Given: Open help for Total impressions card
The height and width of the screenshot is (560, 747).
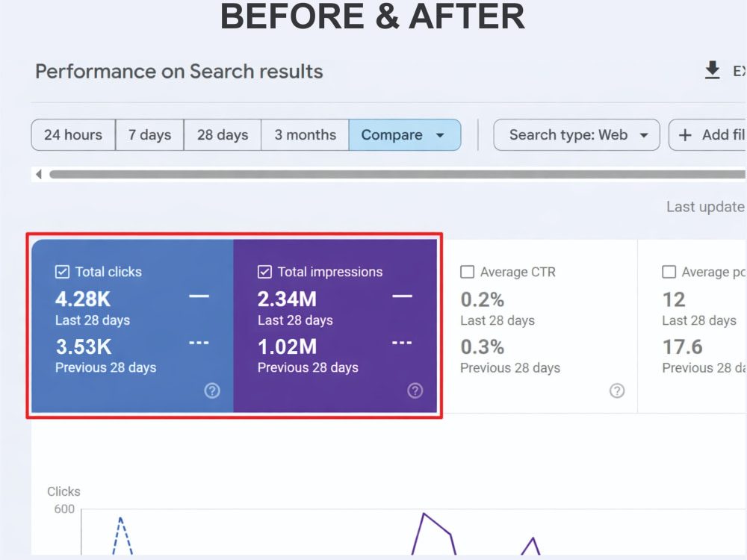Looking at the screenshot, I should click(x=415, y=391).
